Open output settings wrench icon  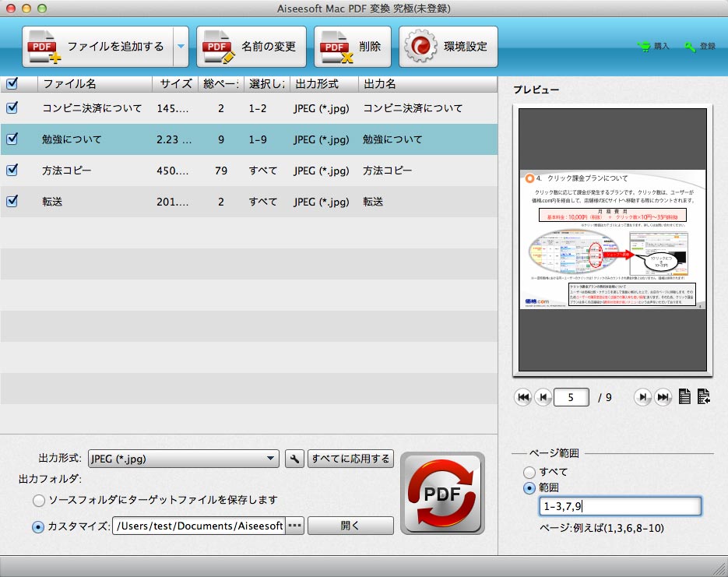[294, 459]
